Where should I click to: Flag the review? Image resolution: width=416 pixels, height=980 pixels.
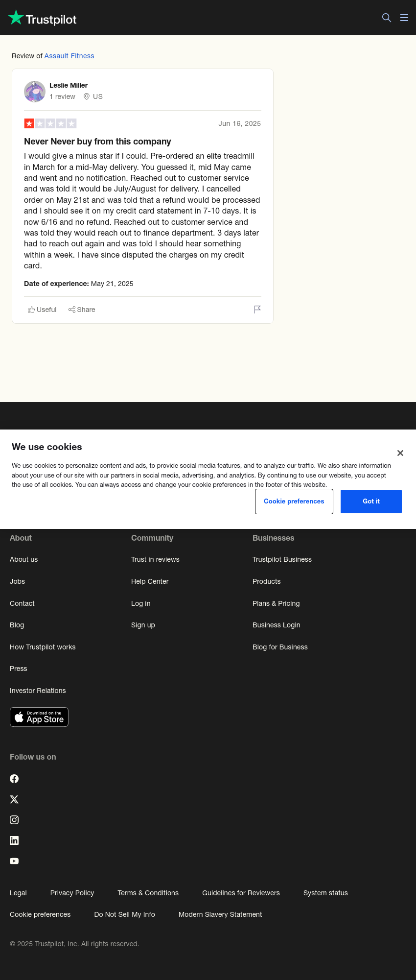[x=257, y=309]
